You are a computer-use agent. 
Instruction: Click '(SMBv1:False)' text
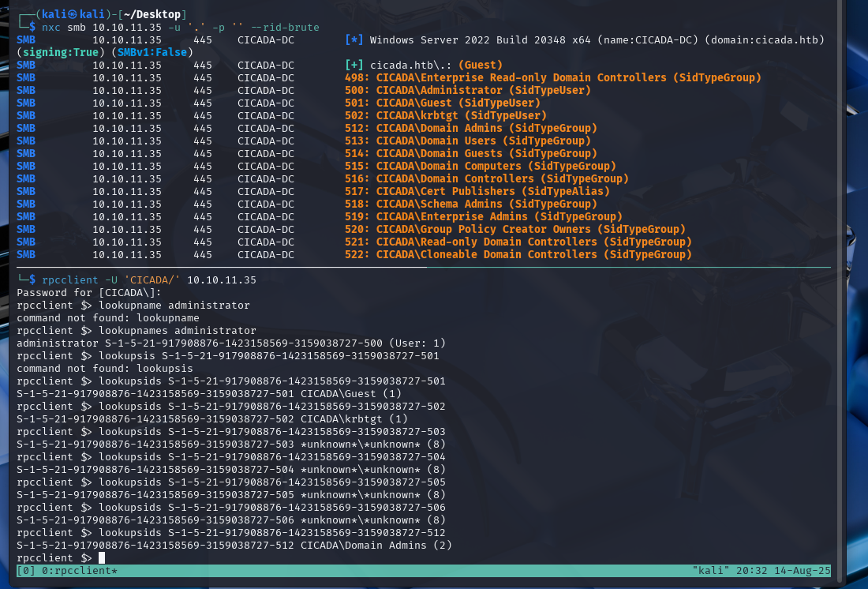point(152,52)
